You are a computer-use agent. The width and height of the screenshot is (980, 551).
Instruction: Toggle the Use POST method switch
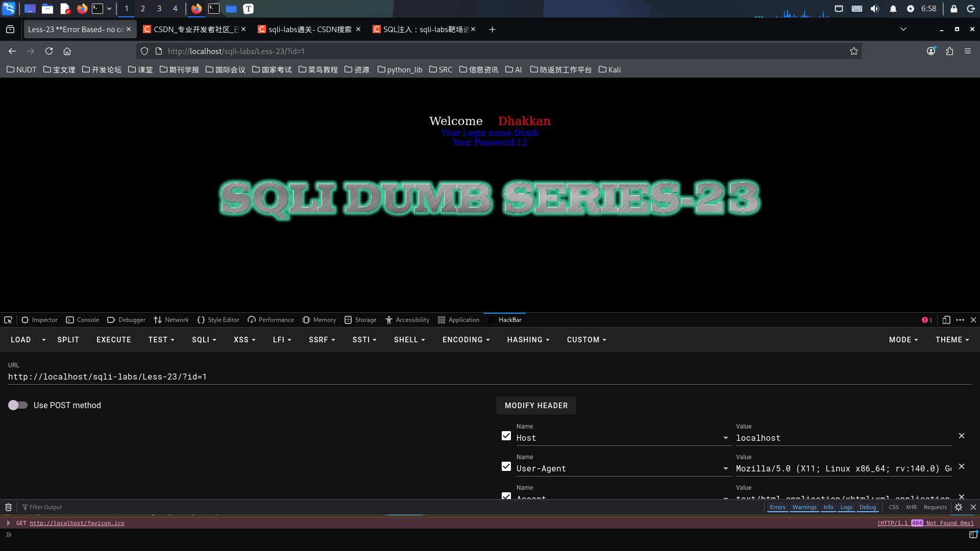(x=18, y=405)
